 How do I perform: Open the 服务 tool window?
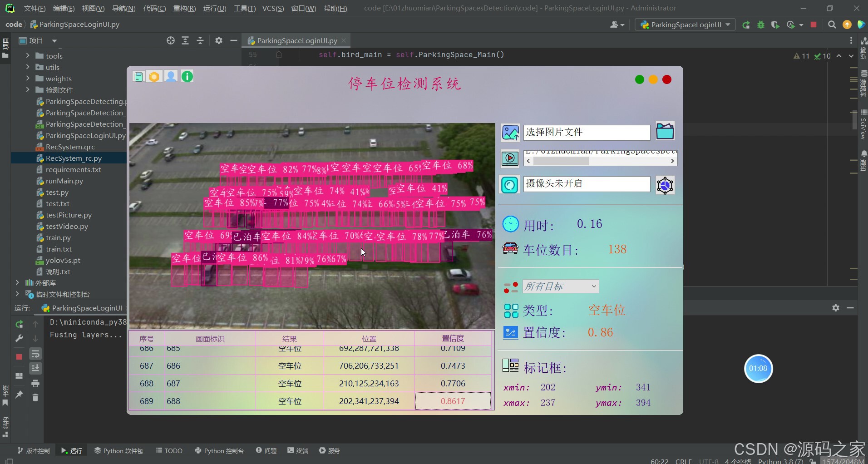[330, 450]
